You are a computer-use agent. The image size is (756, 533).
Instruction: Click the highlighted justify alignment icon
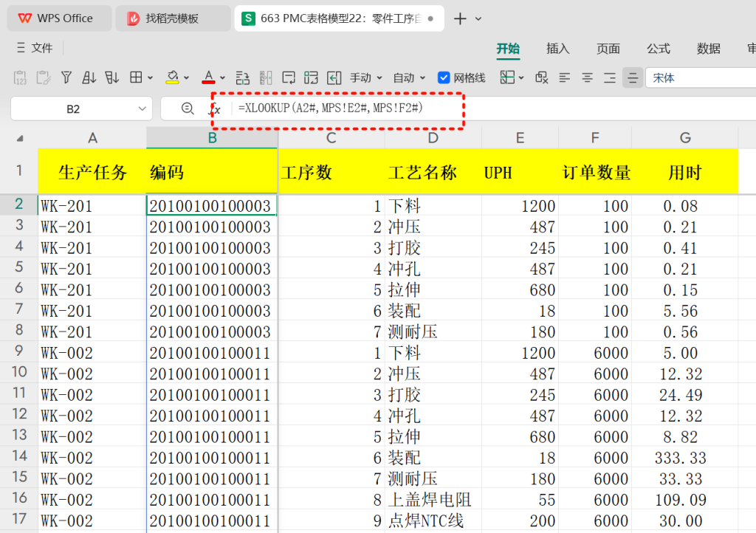pyautogui.click(x=633, y=78)
